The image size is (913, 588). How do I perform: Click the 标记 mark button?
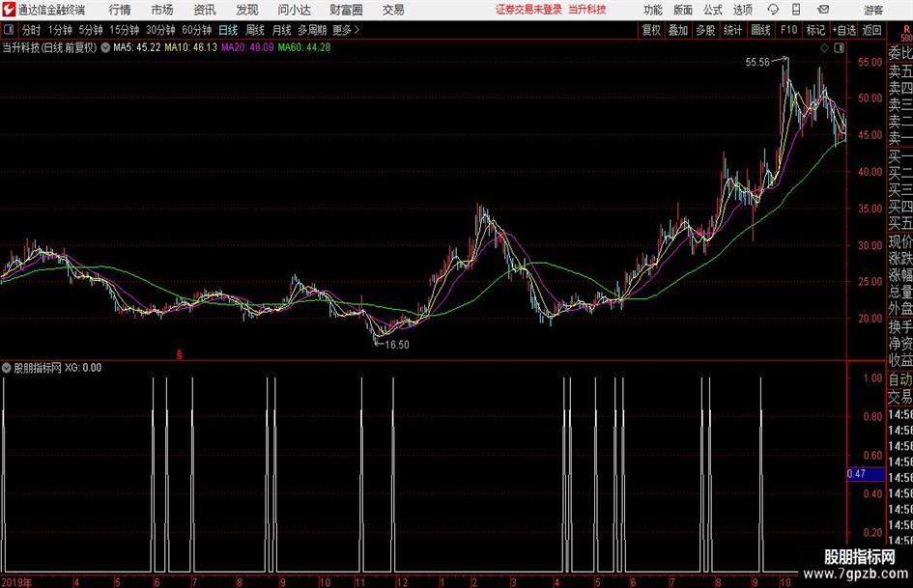(x=815, y=30)
